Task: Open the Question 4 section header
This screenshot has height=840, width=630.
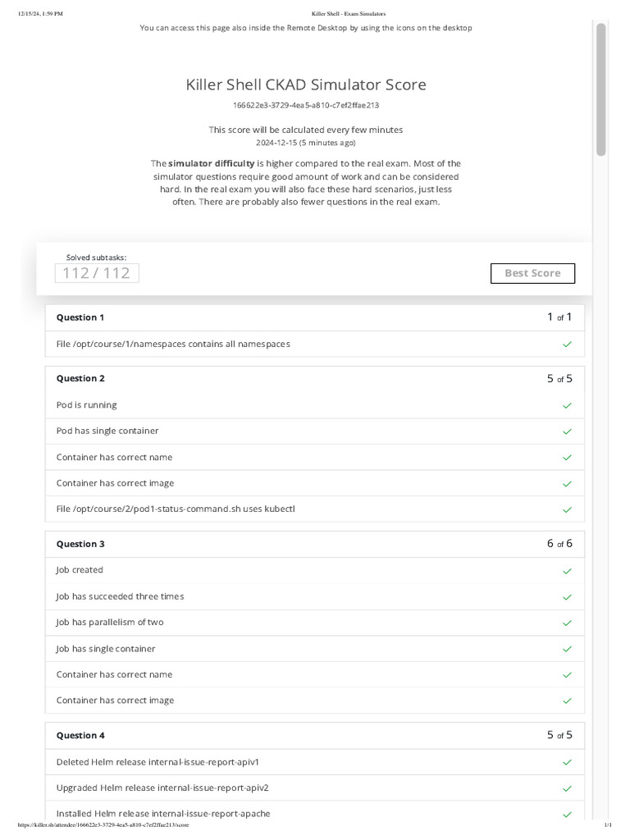Action: click(314, 736)
